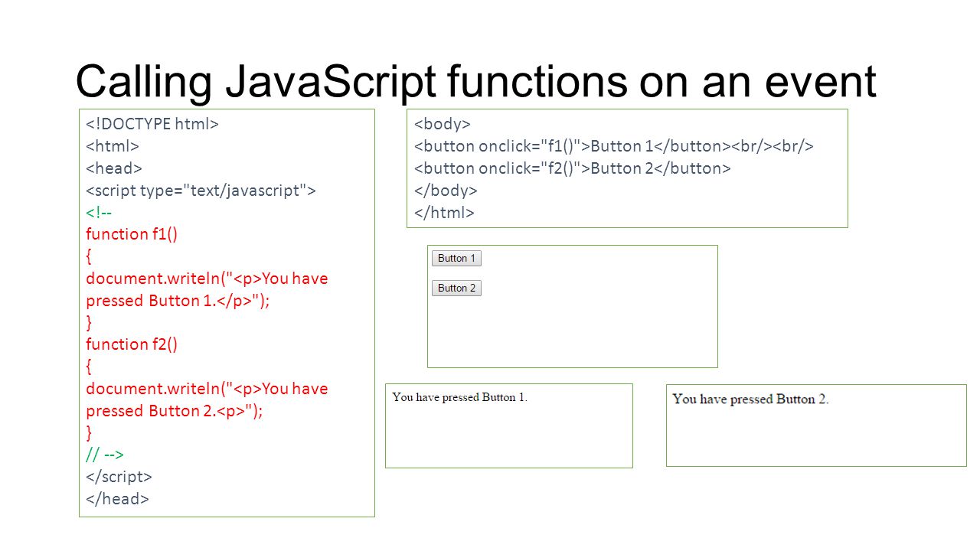This screenshot has width=980, height=551.
Task: Select the slide title 'Calling JavaScript functions on an event'
Action: coord(475,81)
